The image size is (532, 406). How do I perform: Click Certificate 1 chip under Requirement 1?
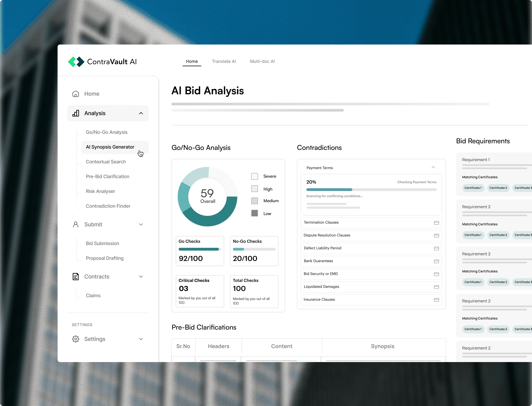tap(473, 188)
